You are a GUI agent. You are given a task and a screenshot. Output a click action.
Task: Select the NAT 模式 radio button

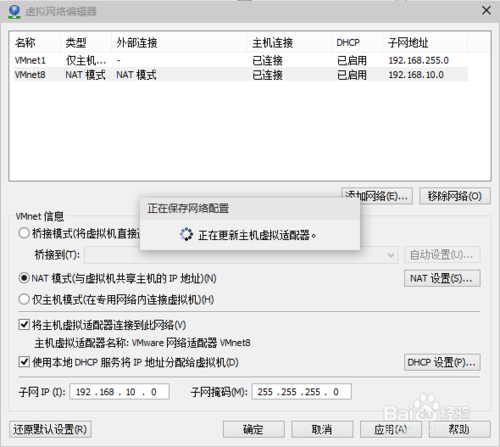[24, 278]
